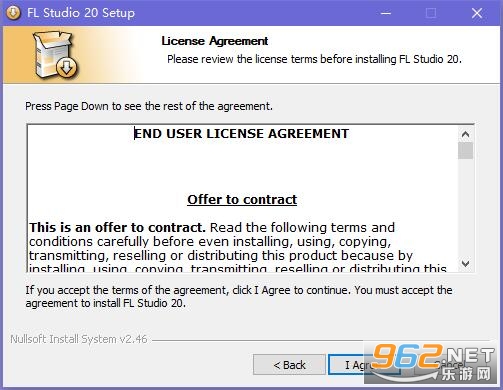Click the bold 'This is an offer to contract.' text
This screenshot has height=390, width=503.
click(x=117, y=228)
